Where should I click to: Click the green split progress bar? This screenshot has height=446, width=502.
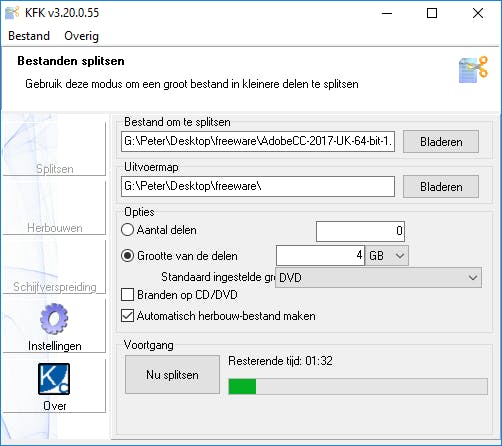(358, 387)
